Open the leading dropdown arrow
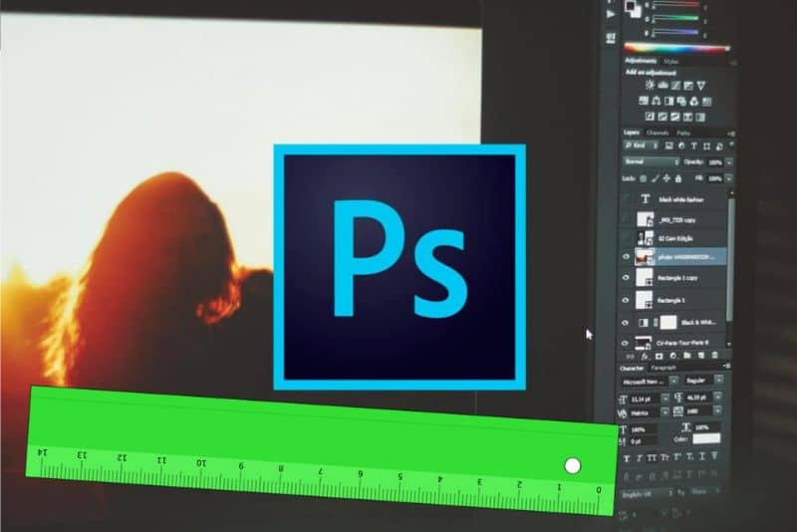This screenshot has height=532, width=797. click(718, 397)
